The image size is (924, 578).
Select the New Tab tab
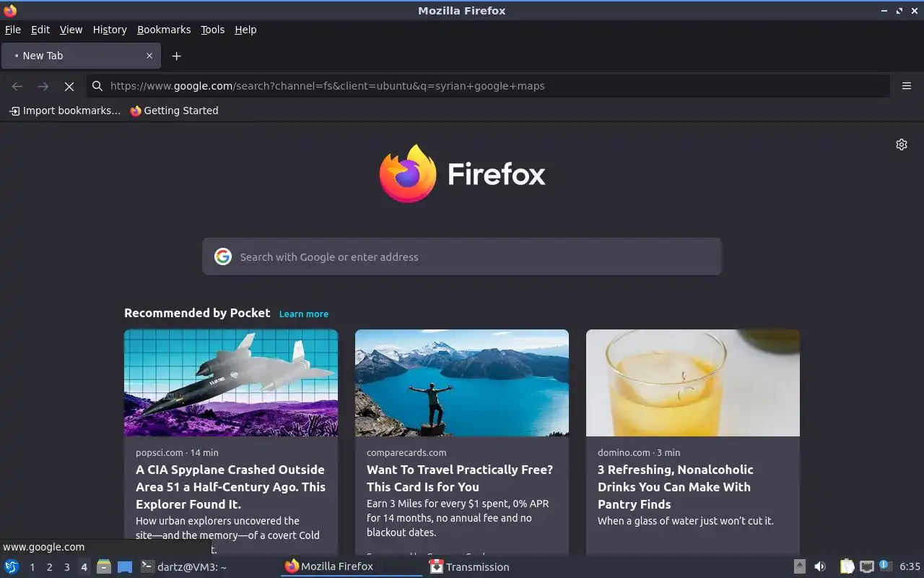pyautogui.click(x=81, y=56)
